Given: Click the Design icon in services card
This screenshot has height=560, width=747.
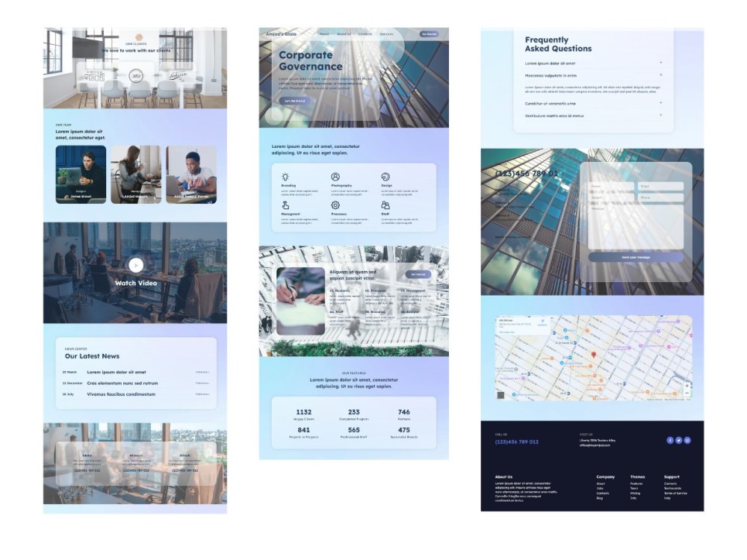Looking at the screenshot, I should [385, 177].
